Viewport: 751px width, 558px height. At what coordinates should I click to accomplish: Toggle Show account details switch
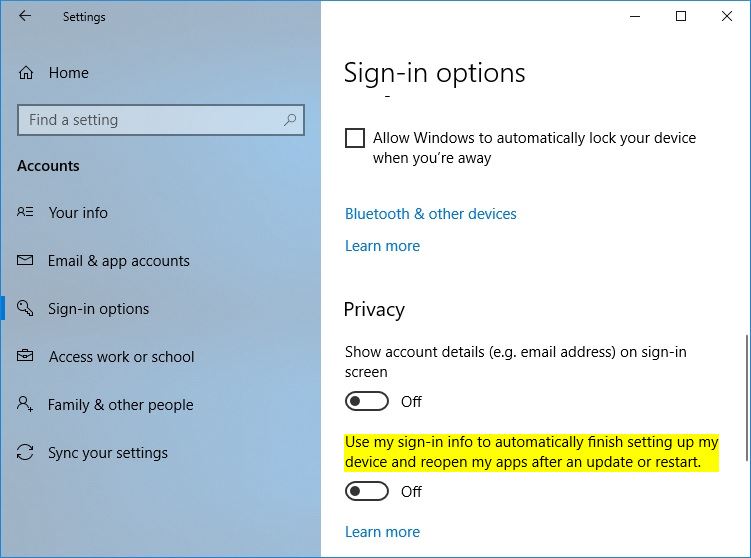pyautogui.click(x=367, y=401)
